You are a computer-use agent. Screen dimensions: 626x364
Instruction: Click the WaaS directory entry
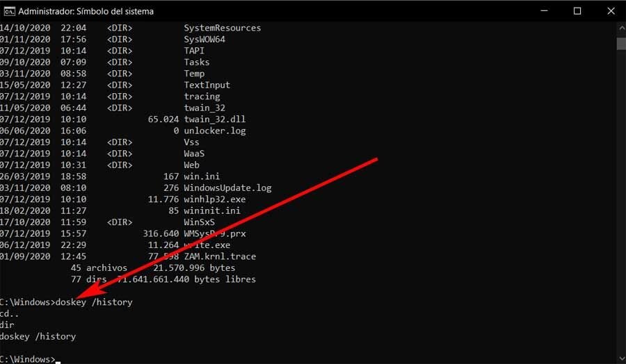coord(194,154)
